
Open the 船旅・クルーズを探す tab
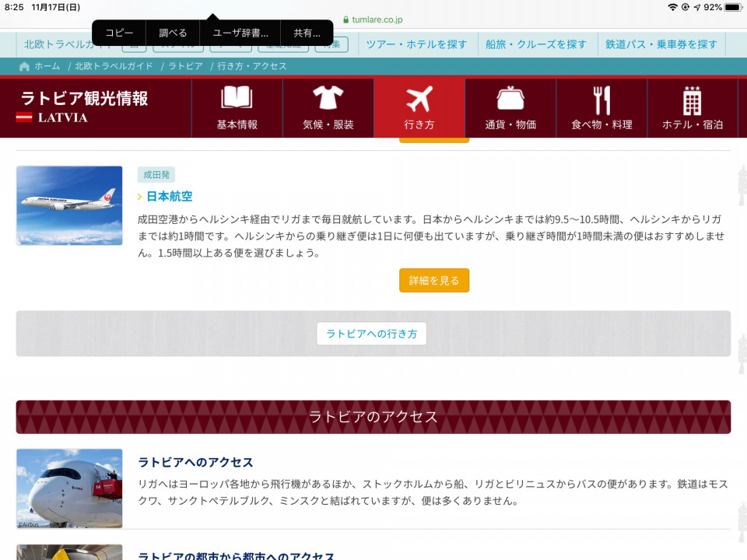coord(536,44)
